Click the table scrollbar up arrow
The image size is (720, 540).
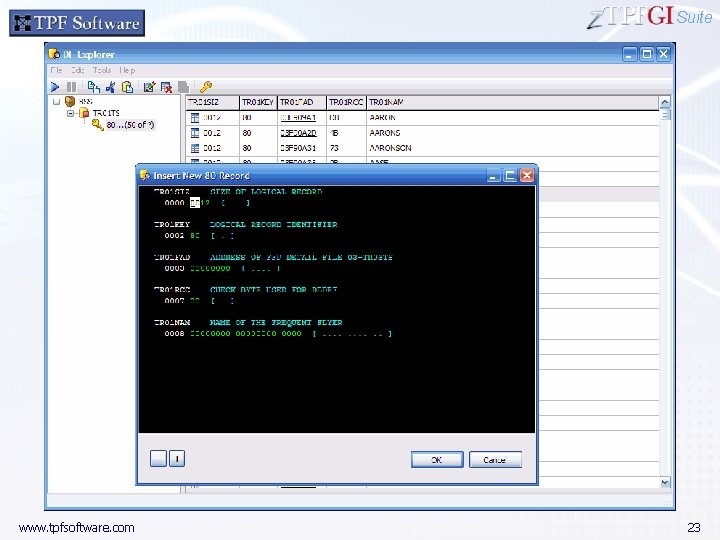(664, 102)
